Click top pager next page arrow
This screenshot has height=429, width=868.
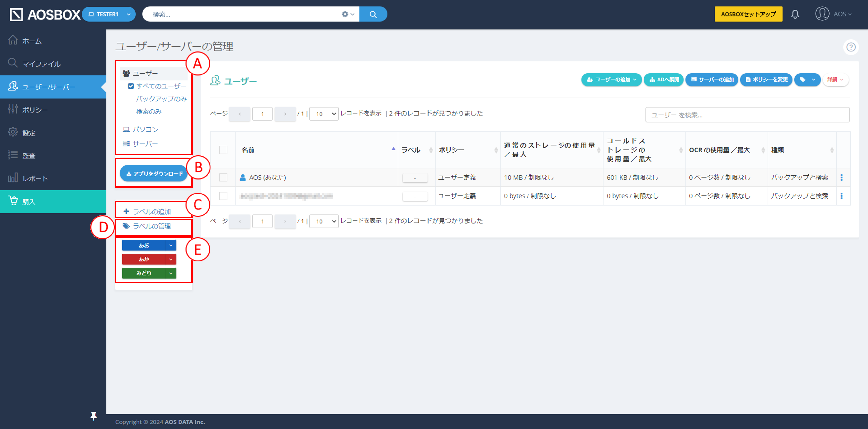click(285, 114)
